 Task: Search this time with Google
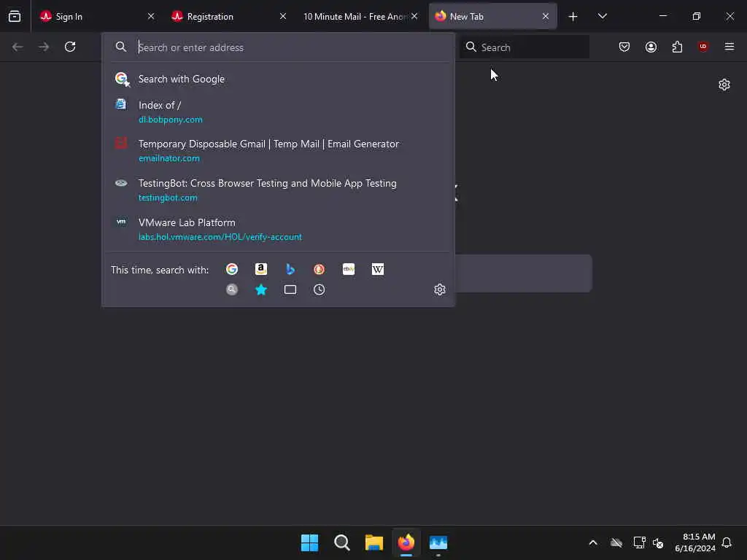click(232, 270)
